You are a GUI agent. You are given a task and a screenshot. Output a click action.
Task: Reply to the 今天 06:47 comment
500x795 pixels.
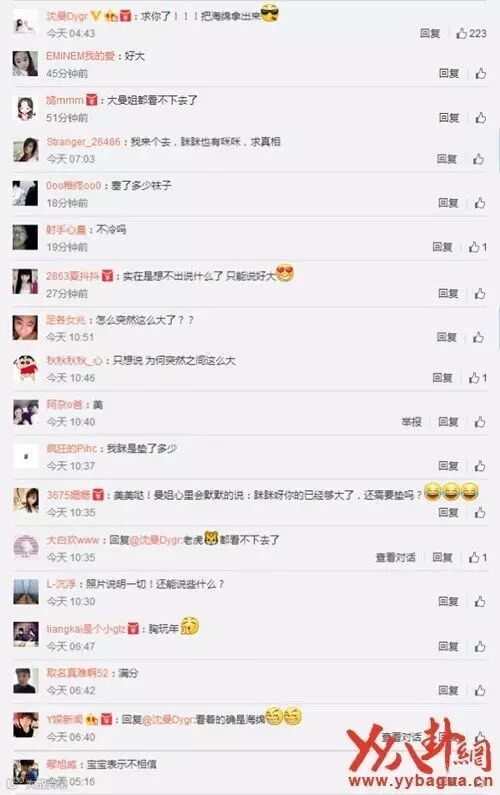448,646
